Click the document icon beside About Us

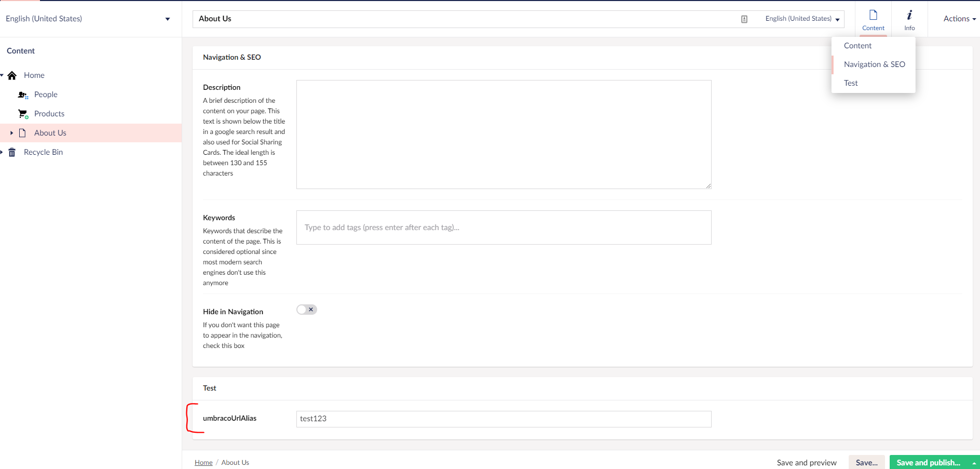(x=23, y=132)
